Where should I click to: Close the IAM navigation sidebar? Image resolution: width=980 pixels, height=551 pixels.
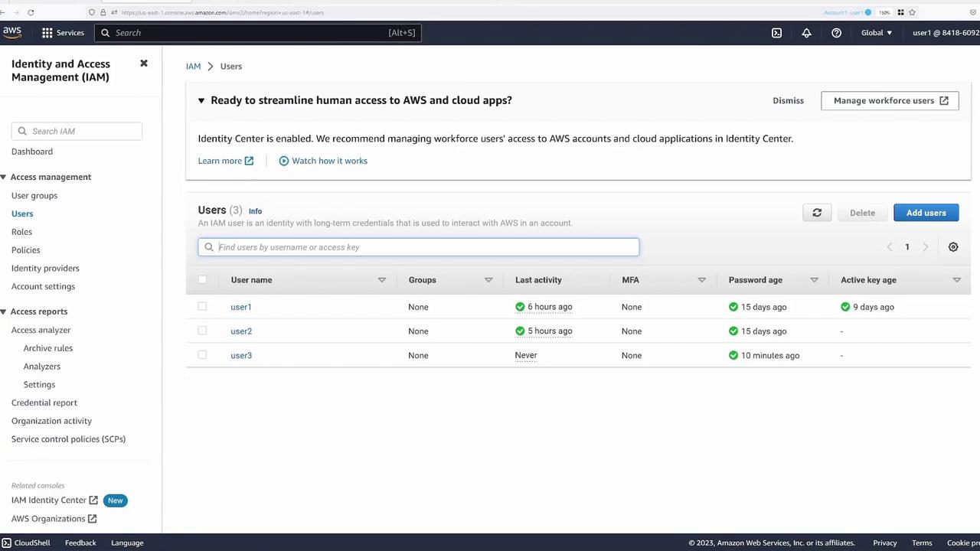pos(143,64)
